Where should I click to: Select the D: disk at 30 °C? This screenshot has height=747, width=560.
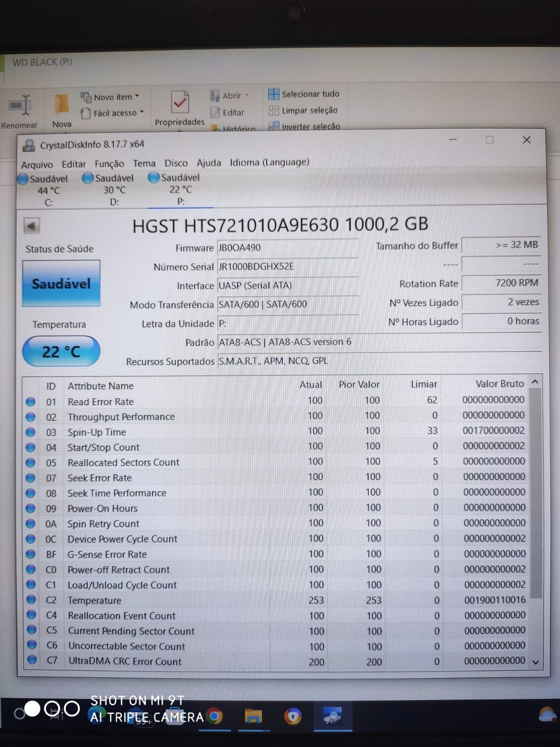point(108,190)
